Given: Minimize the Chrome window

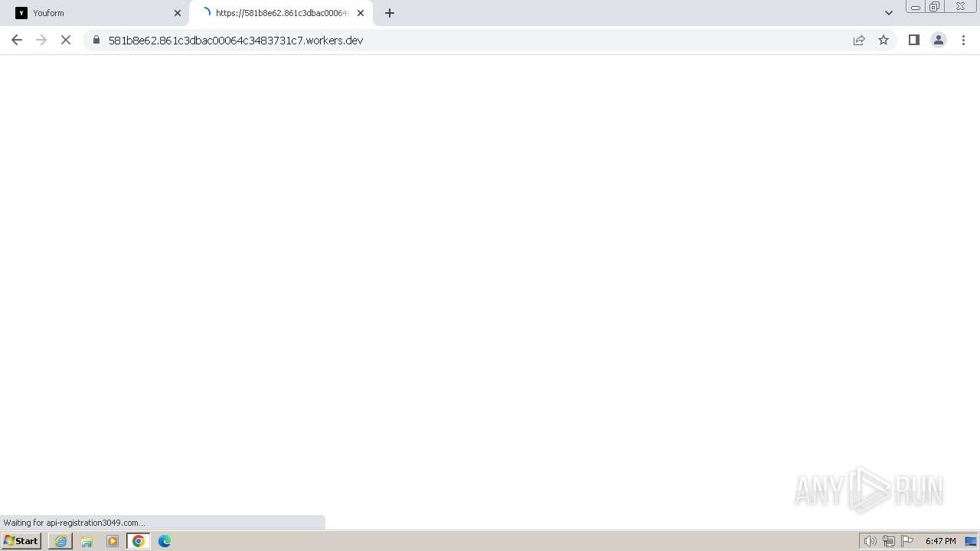Looking at the screenshot, I should pyautogui.click(x=915, y=7).
